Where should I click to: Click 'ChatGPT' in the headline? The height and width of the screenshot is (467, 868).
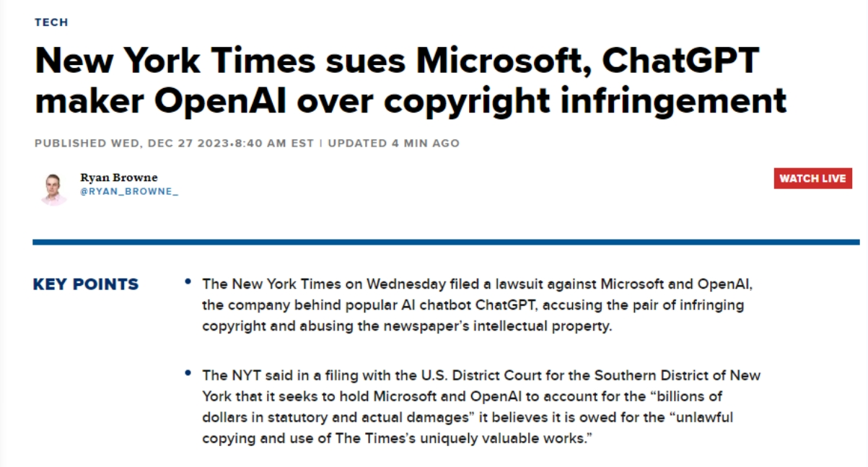(680, 61)
